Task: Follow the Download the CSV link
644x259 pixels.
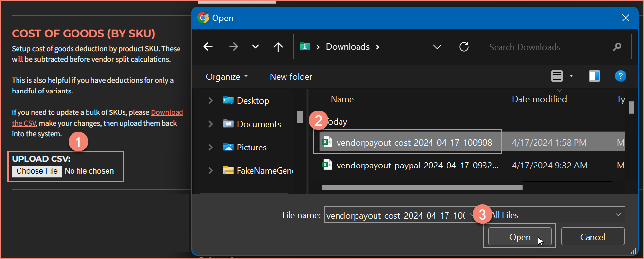Action: (x=97, y=117)
